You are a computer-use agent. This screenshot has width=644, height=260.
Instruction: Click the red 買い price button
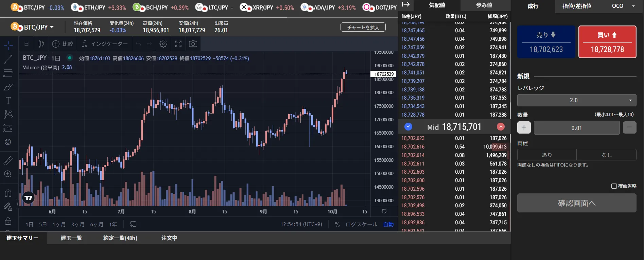coord(607,42)
